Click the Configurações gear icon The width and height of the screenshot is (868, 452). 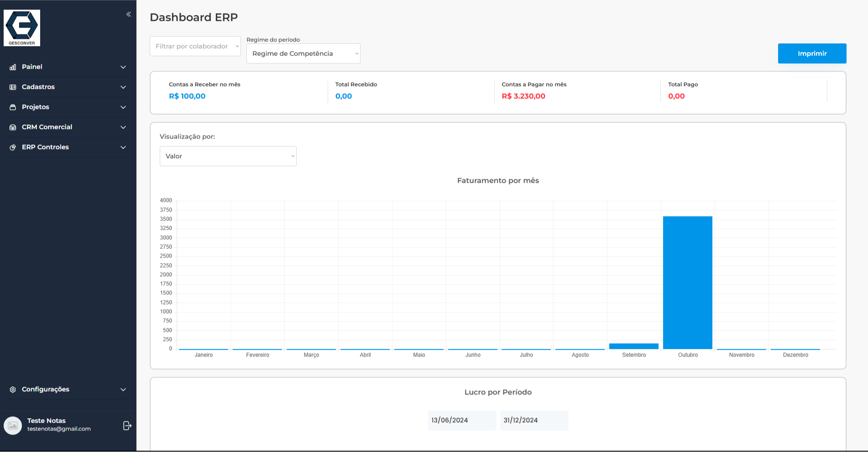click(13, 390)
